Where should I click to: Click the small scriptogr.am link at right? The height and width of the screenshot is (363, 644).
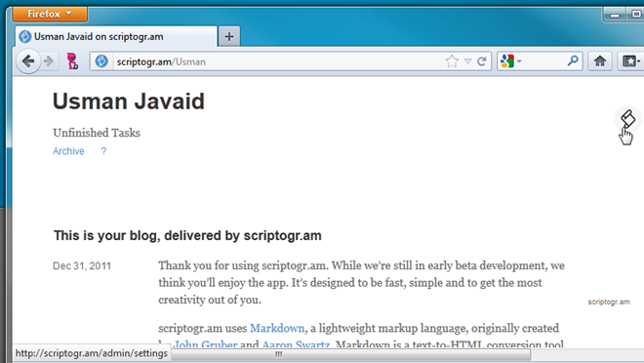(609, 302)
